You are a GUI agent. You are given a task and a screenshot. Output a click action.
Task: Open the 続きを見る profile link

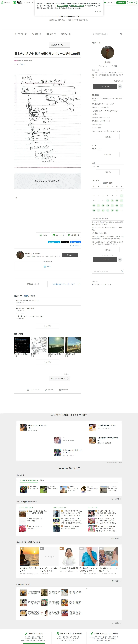[119, 81]
